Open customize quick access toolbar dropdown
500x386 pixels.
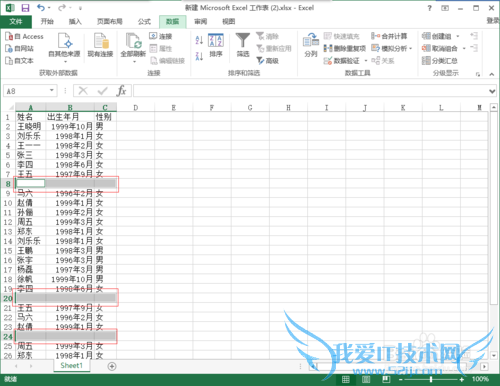click(80, 8)
